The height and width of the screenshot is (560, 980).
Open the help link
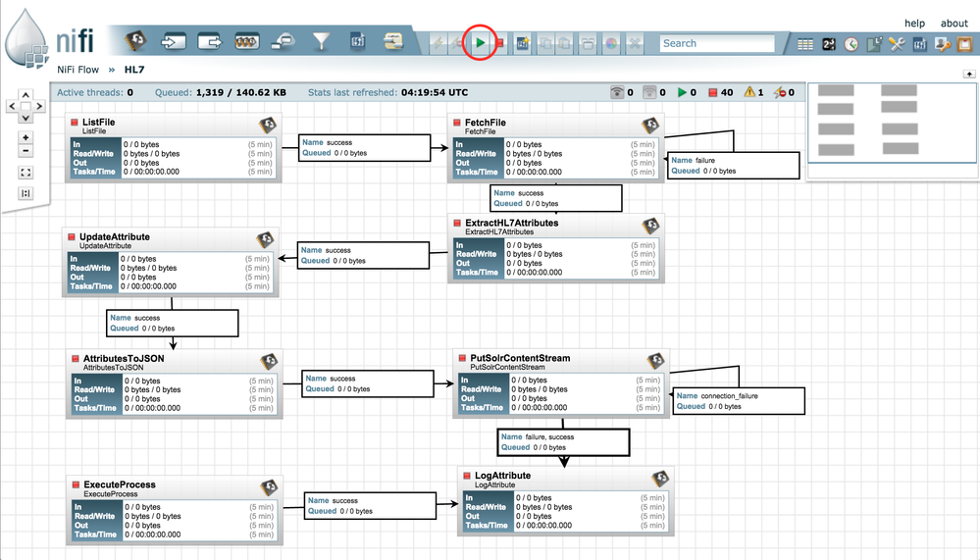point(914,24)
